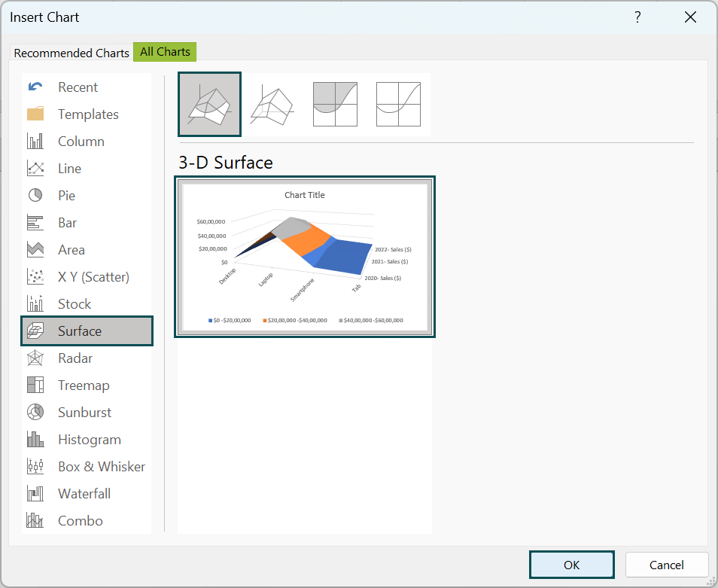Image resolution: width=718 pixels, height=588 pixels.
Task: Choose the Area chart category label
Action: (x=71, y=249)
